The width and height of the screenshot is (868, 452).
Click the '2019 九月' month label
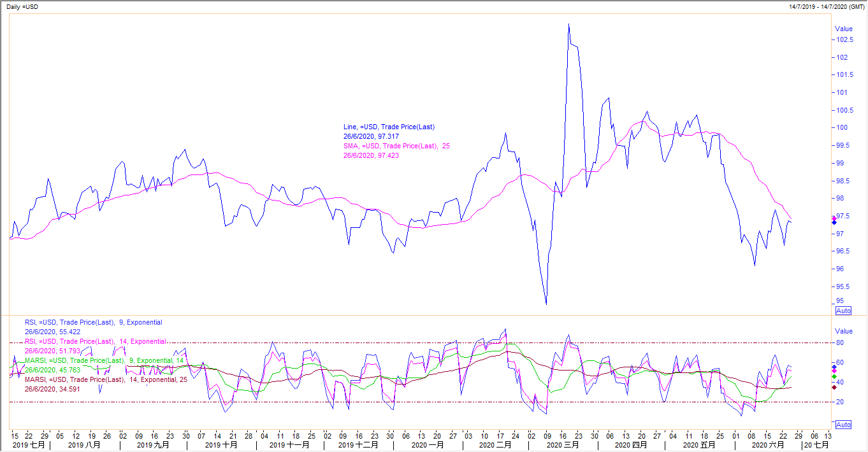point(153,445)
